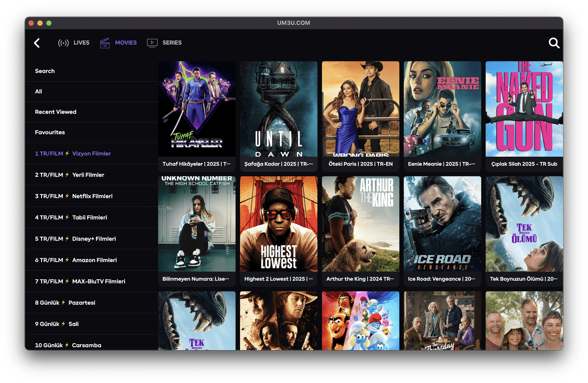Switch to the LIVES tab

click(x=81, y=43)
